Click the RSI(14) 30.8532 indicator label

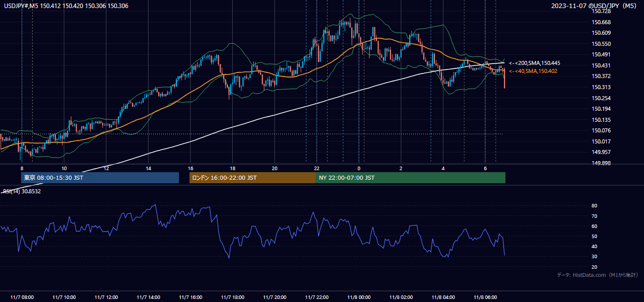point(22,191)
